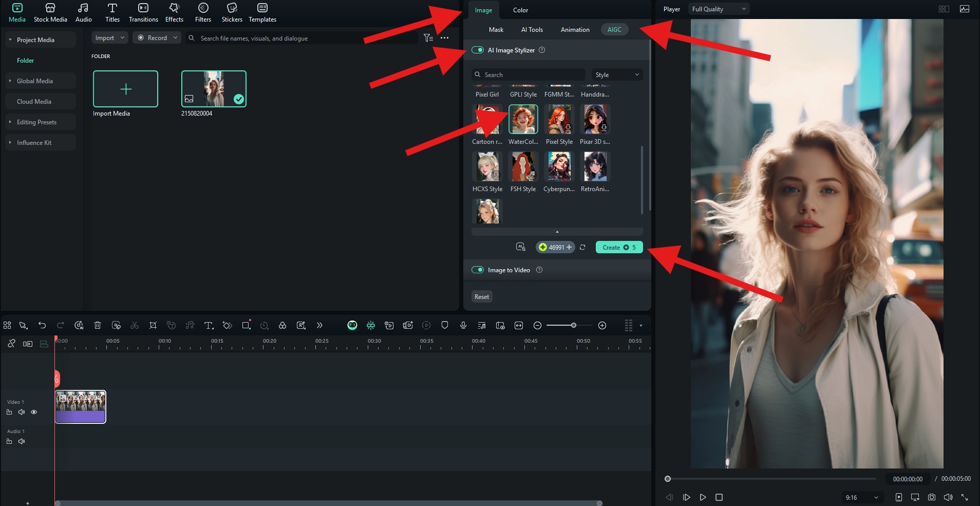Toggle the AI Image Stylizer switch
980x506 pixels.
pyautogui.click(x=478, y=50)
